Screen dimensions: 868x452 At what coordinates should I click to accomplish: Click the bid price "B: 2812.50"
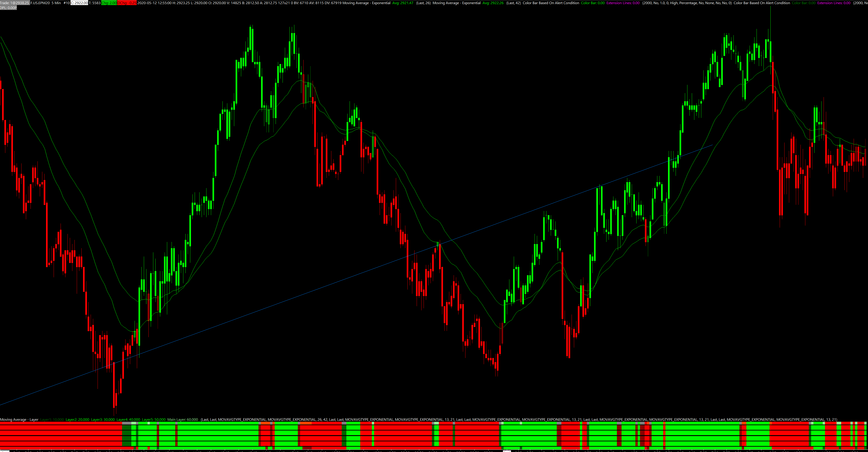point(250,3)
